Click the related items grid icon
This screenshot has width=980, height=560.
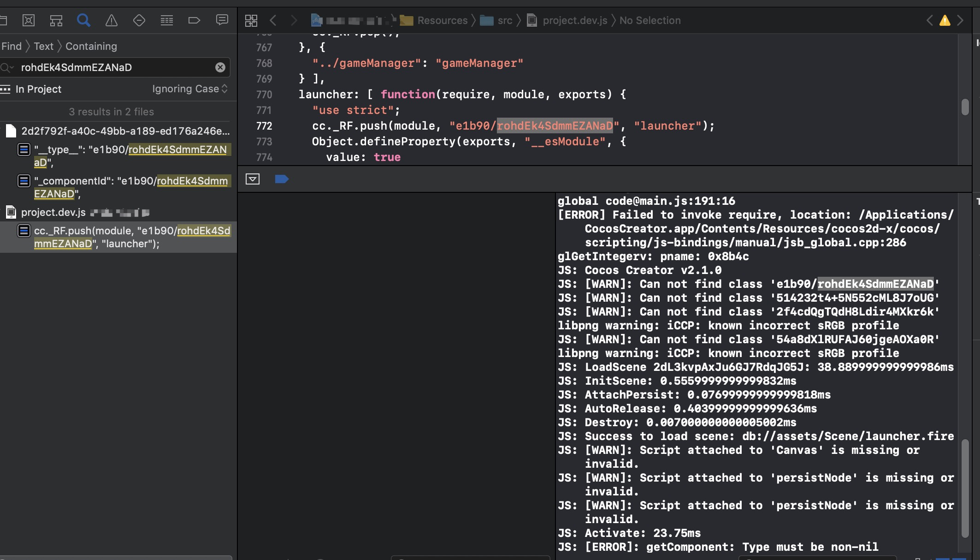tap(251, 20)
